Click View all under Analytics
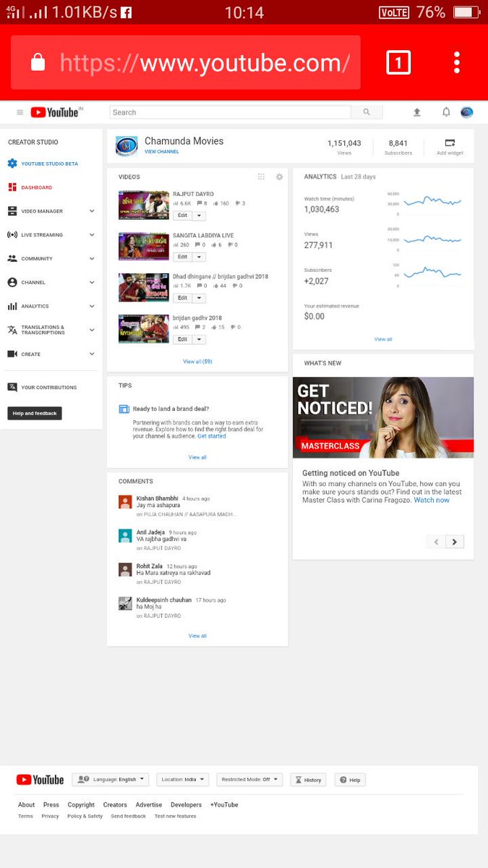The image size is (488, 868). point(383,339)
